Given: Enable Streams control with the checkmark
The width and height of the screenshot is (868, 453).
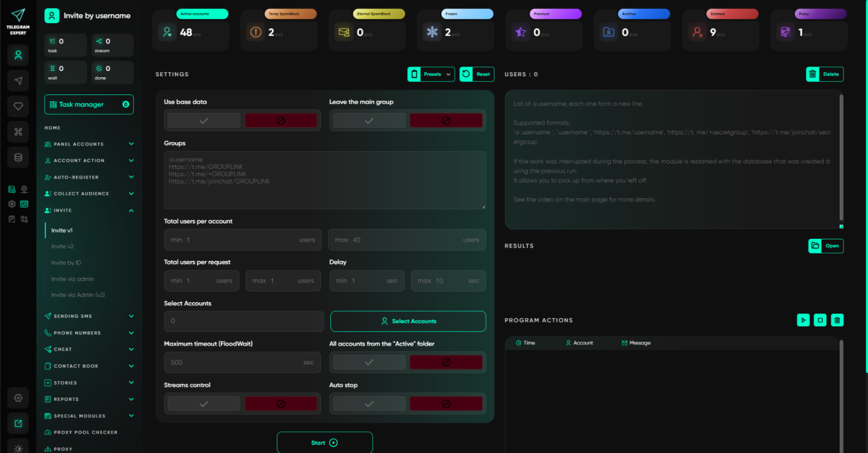Looking at the screenshot, I should pos(204,404).
